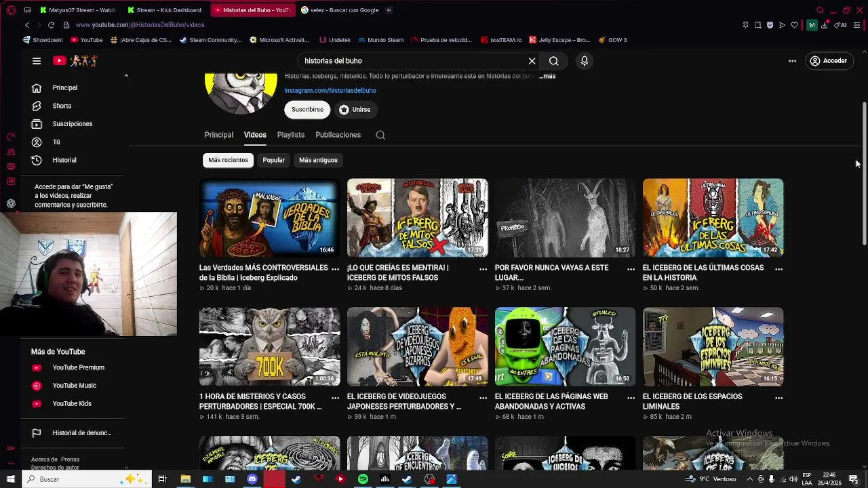Switch to Matyus07 Stream browser tab
This screenshot has width=868, height=488.
pyautogui.click(x=78, y=10)
